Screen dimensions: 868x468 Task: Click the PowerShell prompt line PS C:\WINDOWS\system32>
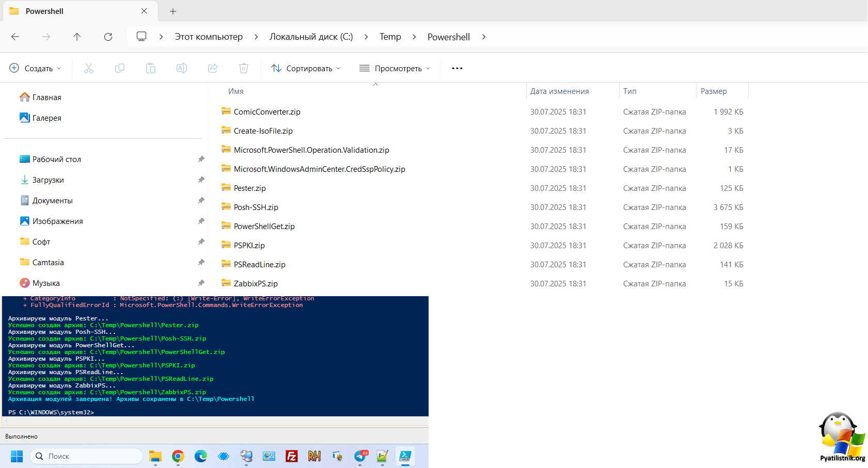(51, 412)
